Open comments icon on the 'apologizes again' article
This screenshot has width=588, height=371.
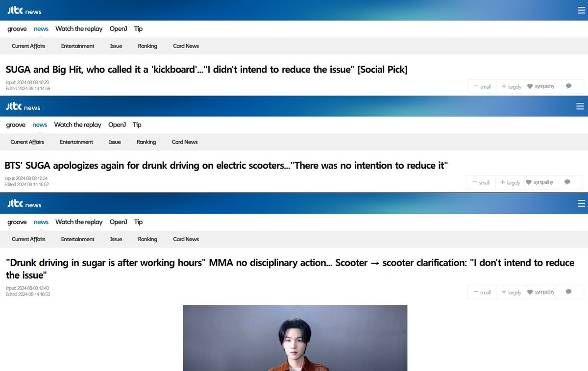tap(567, 182)
